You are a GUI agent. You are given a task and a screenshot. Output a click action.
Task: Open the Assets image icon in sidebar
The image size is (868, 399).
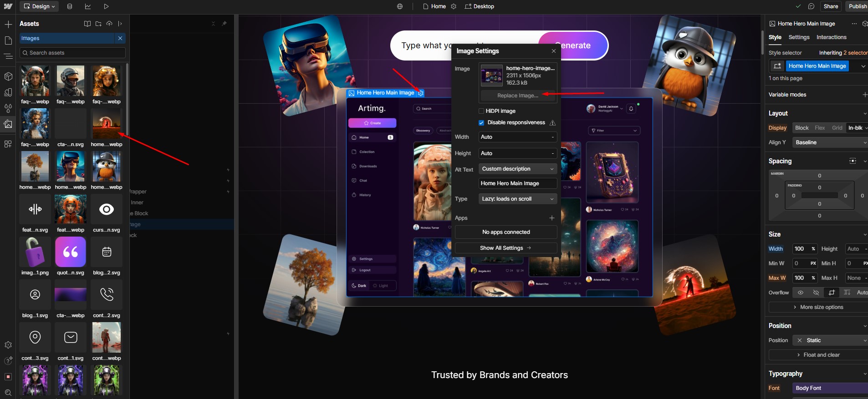click(8, 124)
